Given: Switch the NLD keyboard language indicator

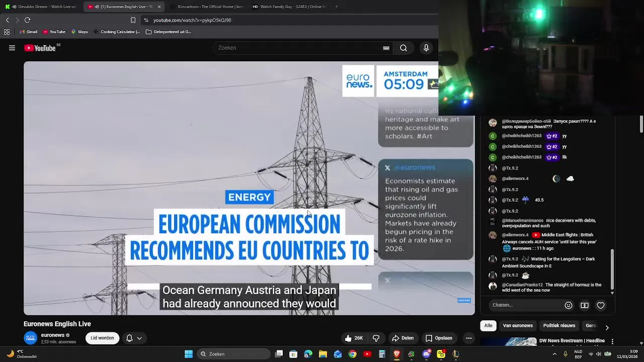Looking at the screenshot, I should click(x=578, y=354).
